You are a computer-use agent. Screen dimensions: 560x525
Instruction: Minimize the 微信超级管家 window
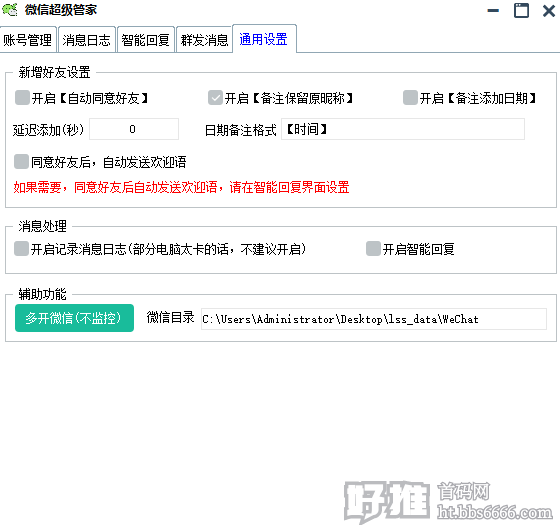(493, 10)
